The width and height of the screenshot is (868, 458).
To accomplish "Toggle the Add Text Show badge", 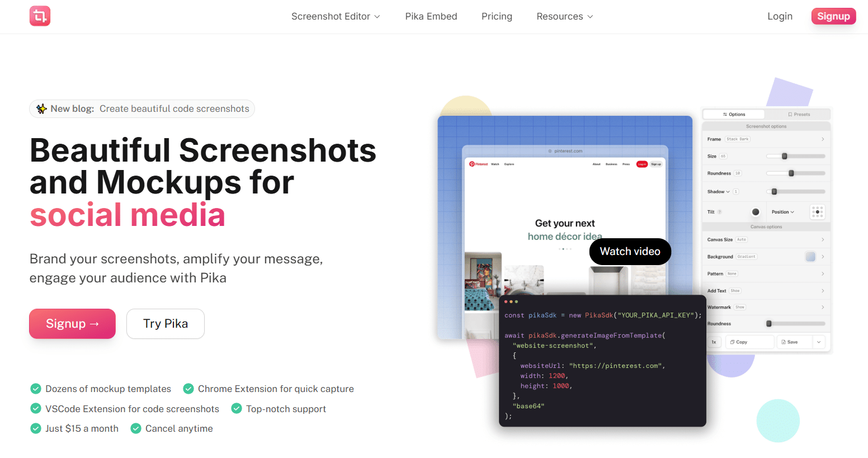I will [735, 291].
